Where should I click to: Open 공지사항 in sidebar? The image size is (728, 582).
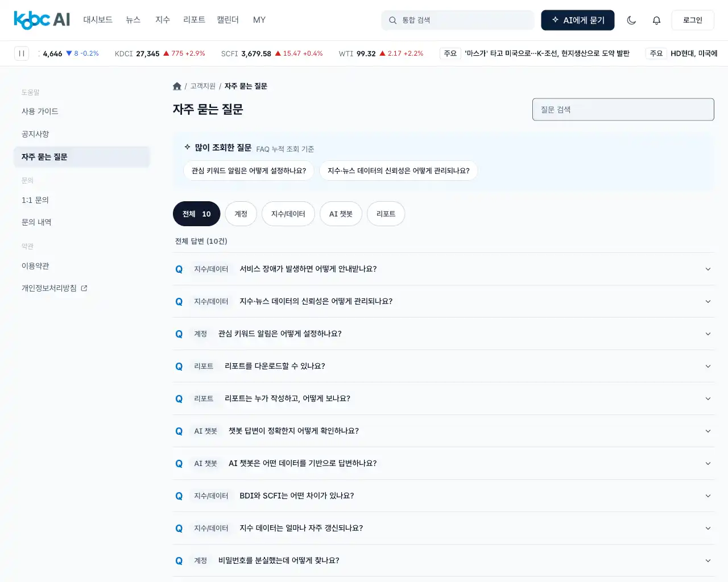tap(82, 134)
